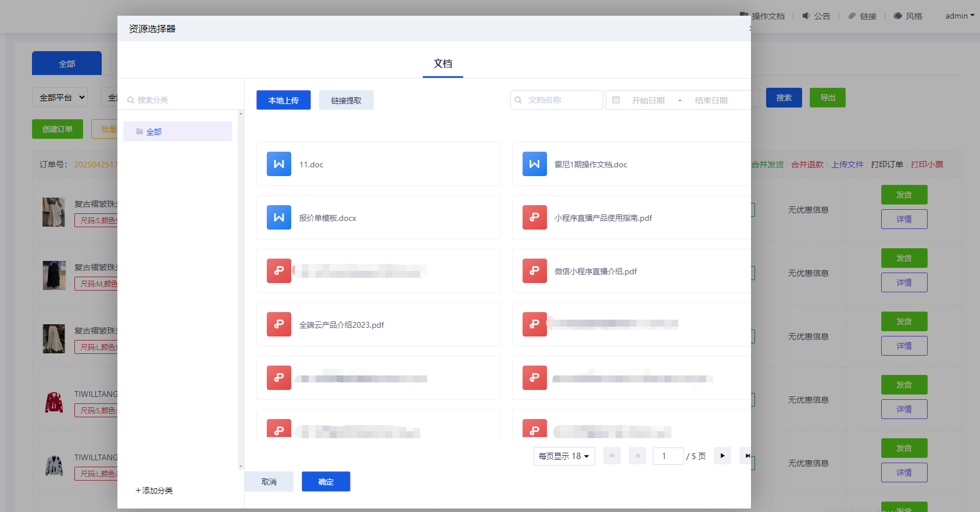Click the PDF icon for 全端云产品介绍2023.pdf

(x=279, y=324)
